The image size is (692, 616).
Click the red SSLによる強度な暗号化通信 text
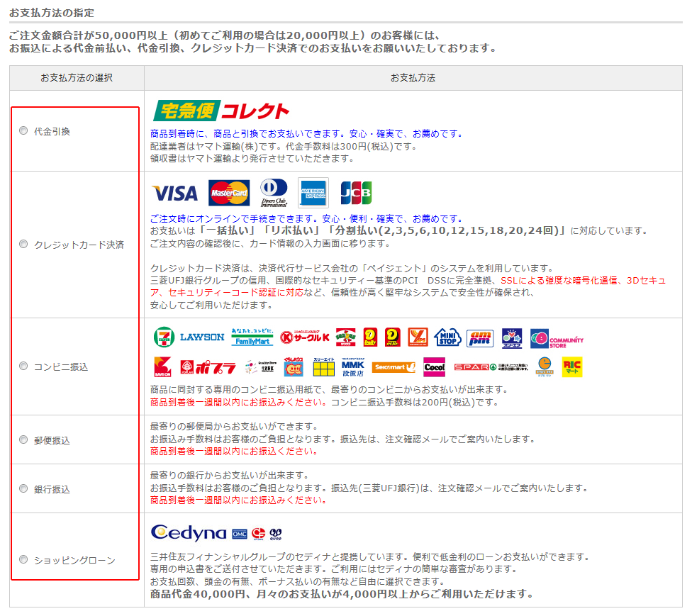point(559,280)
